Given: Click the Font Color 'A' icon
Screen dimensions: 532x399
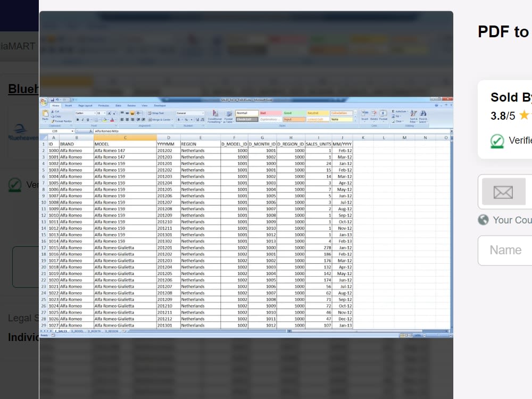Looking at the screenshot, I should coord(112,120).
